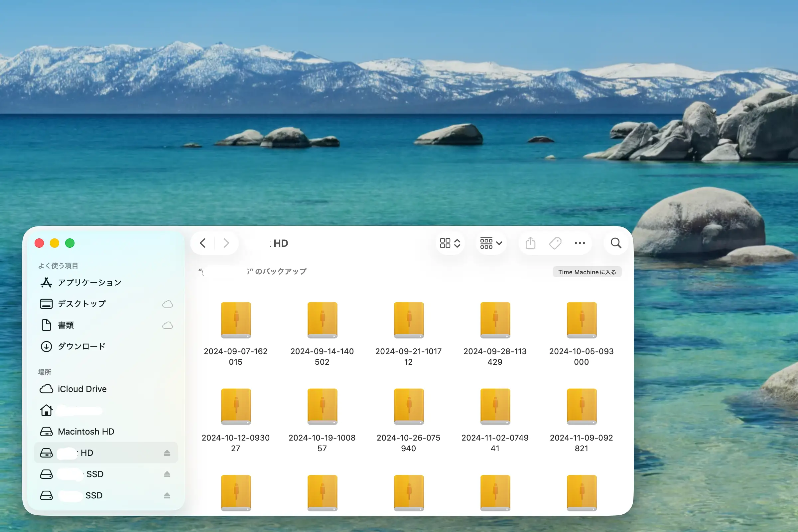Open the icon view switcher dropdown

point(450,243)
